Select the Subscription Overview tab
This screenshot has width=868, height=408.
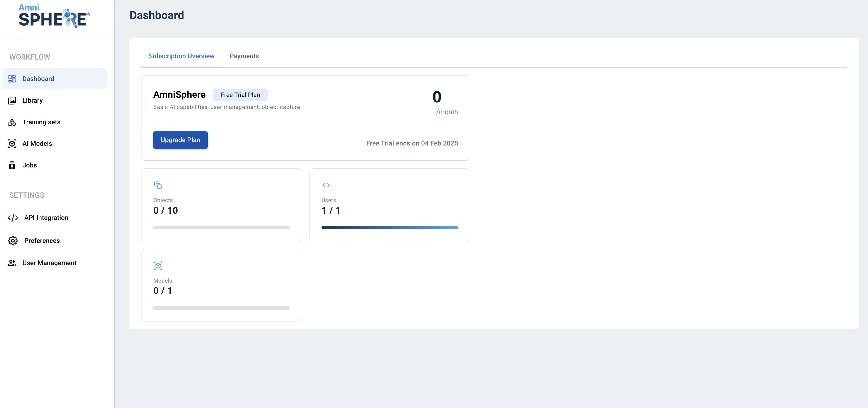pos(181,56)
